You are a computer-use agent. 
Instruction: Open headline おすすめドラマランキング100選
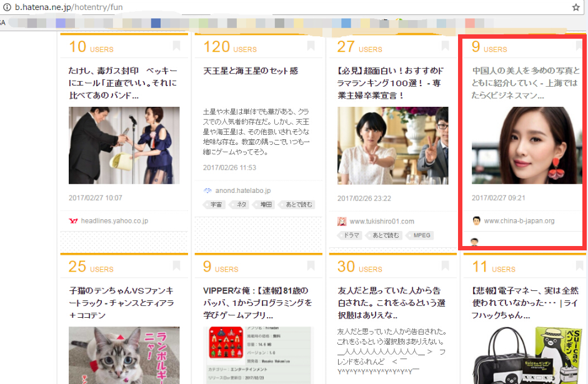click(x=391, y=83)
